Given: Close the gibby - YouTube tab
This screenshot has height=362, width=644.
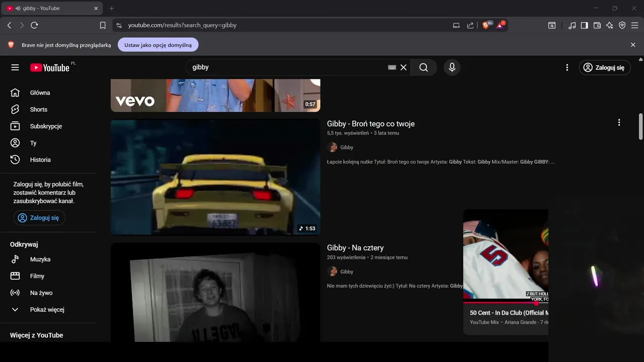Looking at the screenshot, I should click(x=96, y=8).
